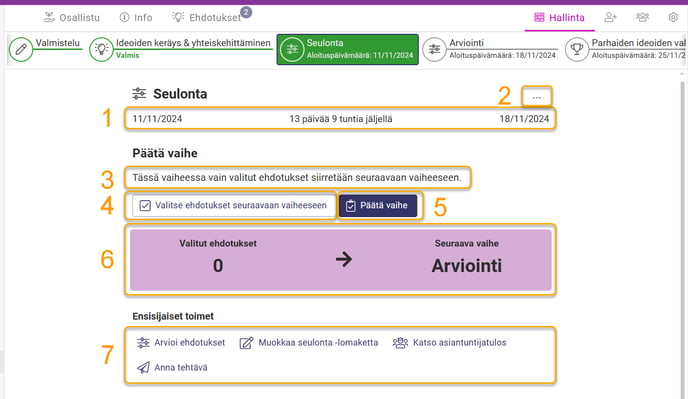This screenshot has height=399, width=688.
Task: Toggle Valitse ehdotukset seuraavaan vaiheeseen checkbox
Action: pos(145,205)
